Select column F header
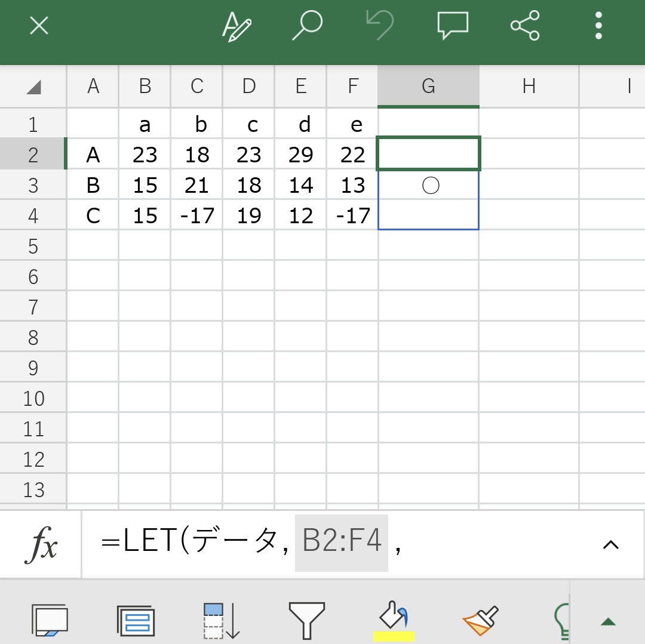The height and width of the screenshot is (644, 645). [x=352, y=87]
